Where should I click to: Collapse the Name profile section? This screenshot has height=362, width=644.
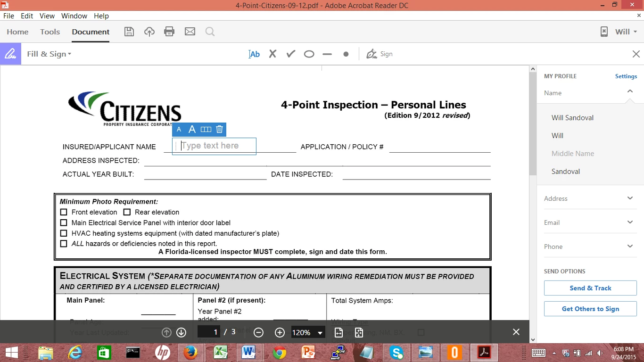(x=630, y=92)
